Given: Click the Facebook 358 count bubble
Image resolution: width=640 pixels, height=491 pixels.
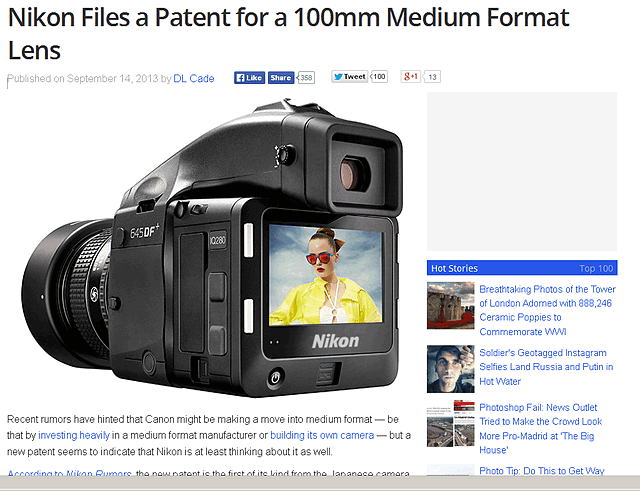Looking at the screenshot, I should point(306,78).
